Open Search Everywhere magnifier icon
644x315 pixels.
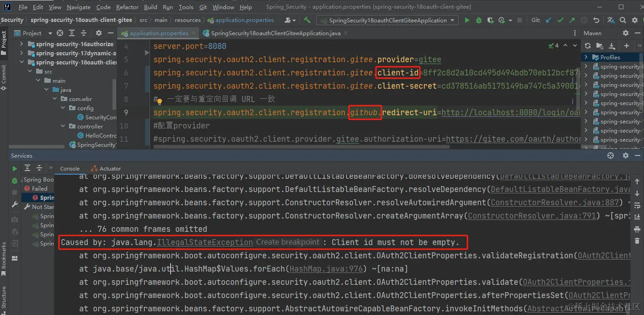[x=623, y=20]
